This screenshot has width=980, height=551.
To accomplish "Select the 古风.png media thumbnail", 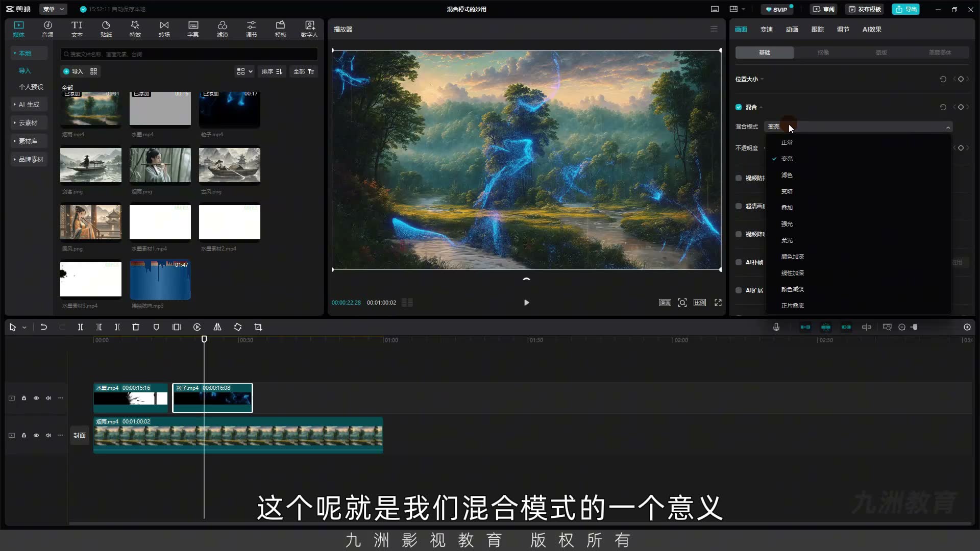I will coord(230,165).
